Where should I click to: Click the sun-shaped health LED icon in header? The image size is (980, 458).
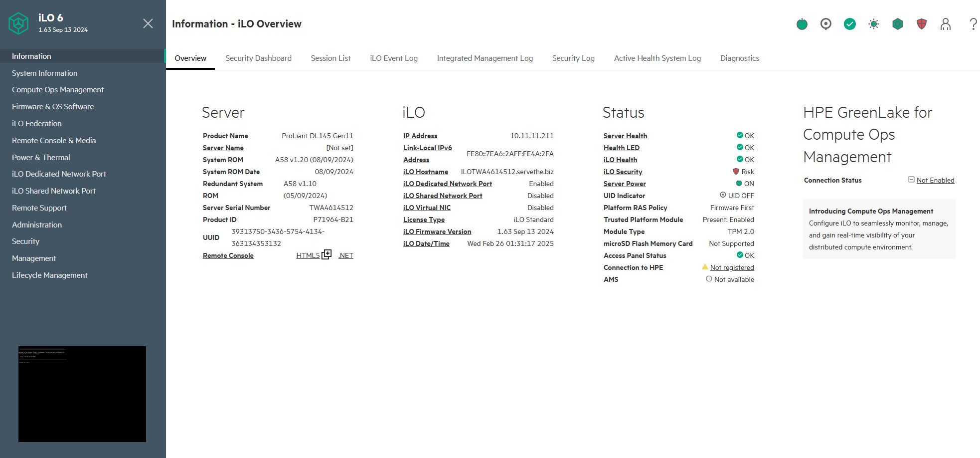point(874,24)
